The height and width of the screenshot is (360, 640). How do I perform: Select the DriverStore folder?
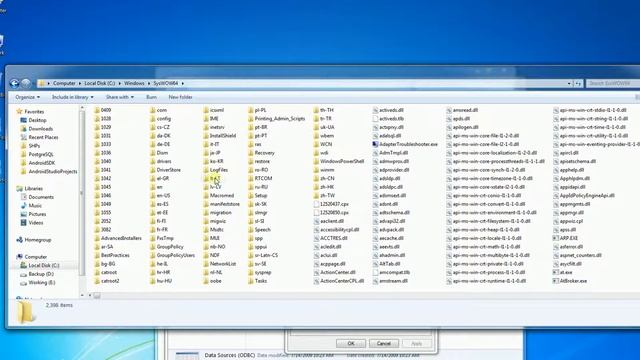click(x=169, y=170)
